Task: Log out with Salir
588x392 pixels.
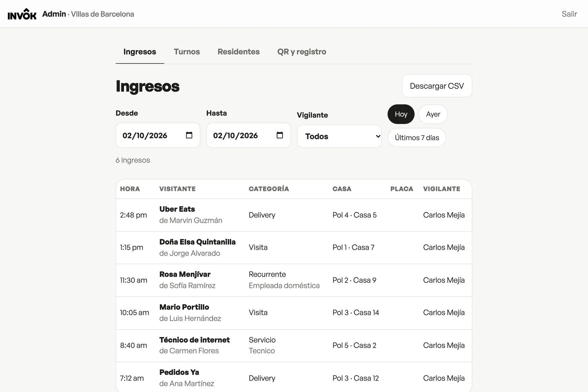Action: [569, 14]
